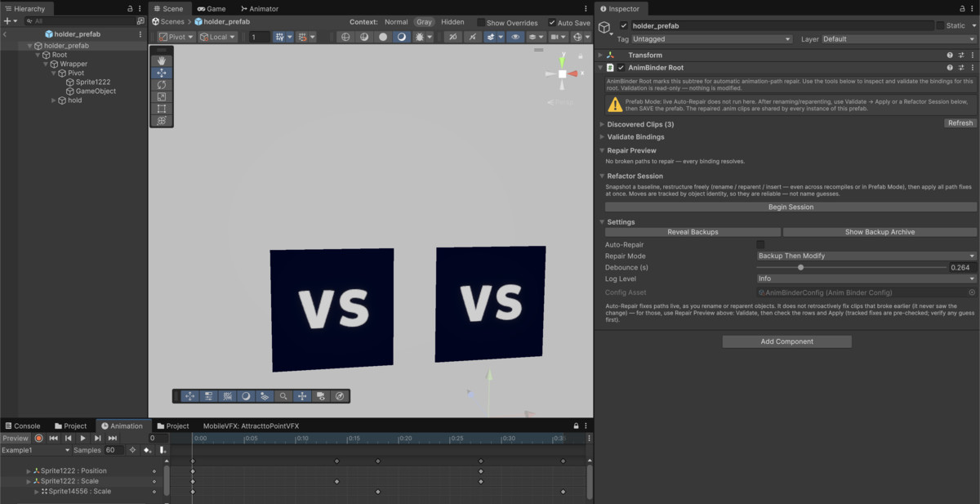
Task: Open the Repair Mode dropdown
Action: pos(866,256)
